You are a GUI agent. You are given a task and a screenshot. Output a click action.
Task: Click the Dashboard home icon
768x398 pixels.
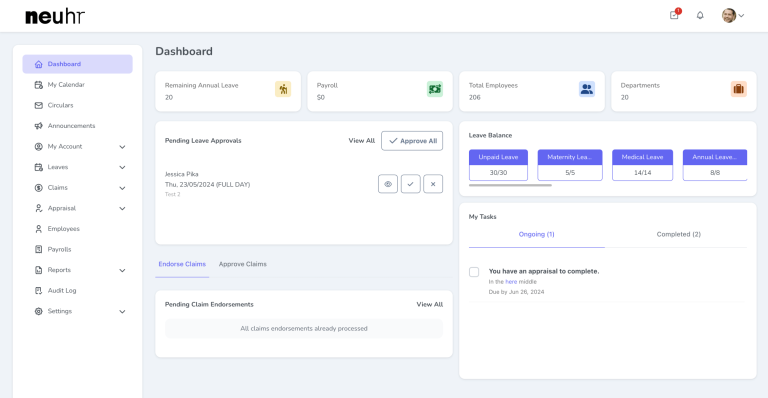coord(39,64)
